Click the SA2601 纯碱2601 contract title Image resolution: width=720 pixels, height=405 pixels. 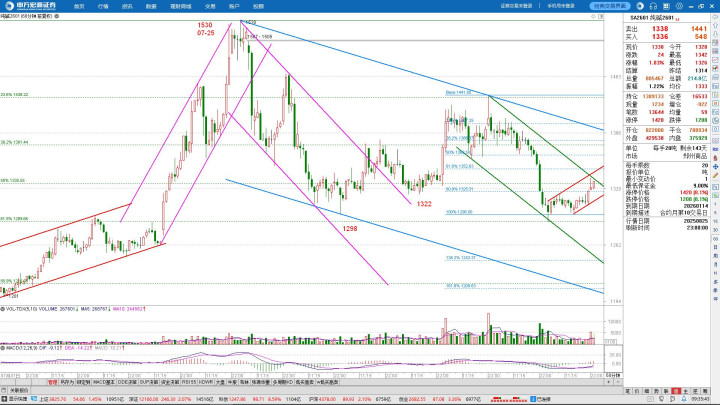[x=652, y=18]
